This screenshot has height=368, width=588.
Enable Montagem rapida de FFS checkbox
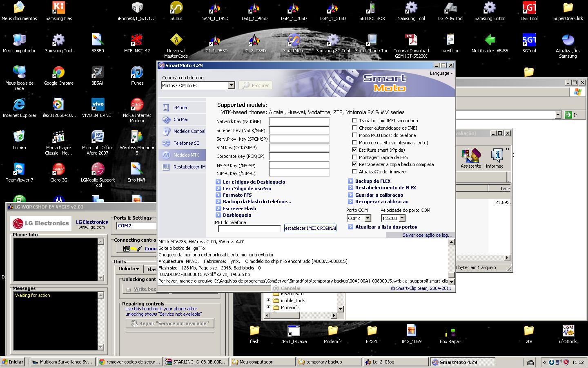pos(354,157)
